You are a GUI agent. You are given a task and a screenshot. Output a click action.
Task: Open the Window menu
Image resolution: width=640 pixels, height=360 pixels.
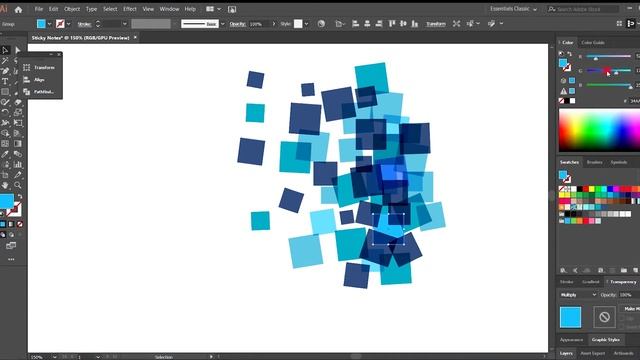[169, 9]
